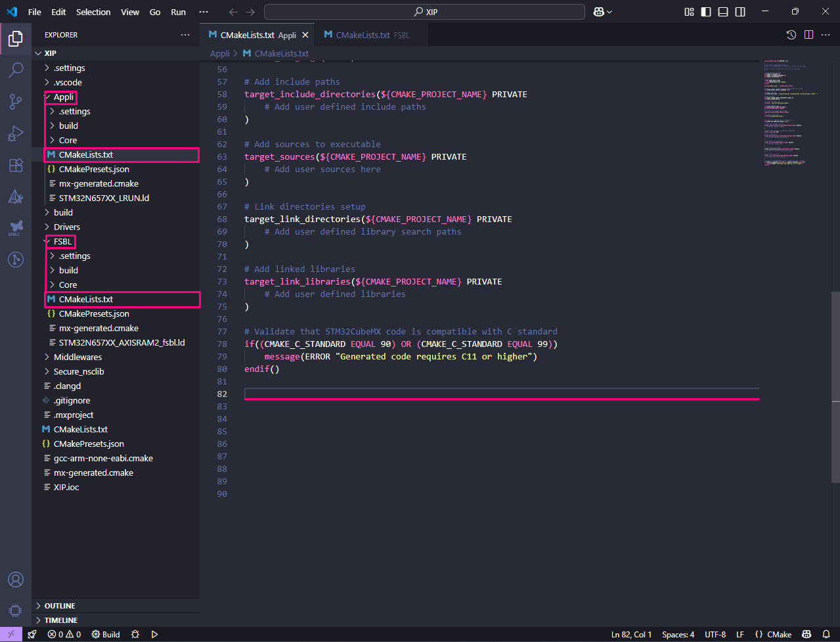
Task: Open the Run menu
Action: [177, 11]
